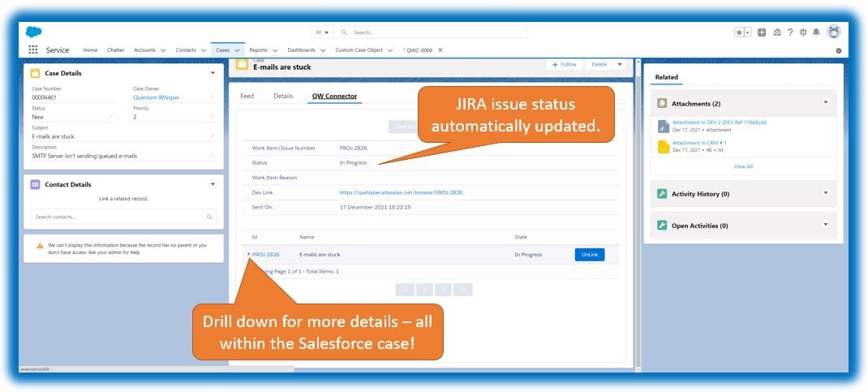Open more actions dropdown beside Delete
Screen dimensions: 868x392
point(620,65)
